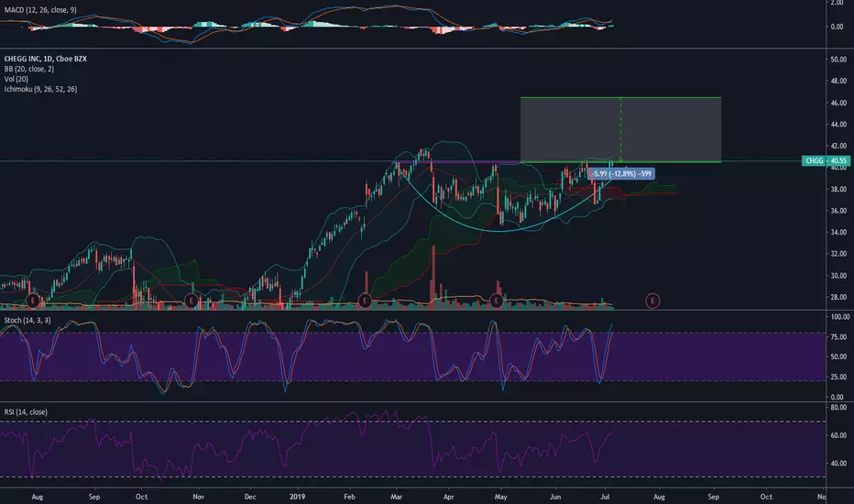Select the Vol (20) indicator label

(16, 79)
